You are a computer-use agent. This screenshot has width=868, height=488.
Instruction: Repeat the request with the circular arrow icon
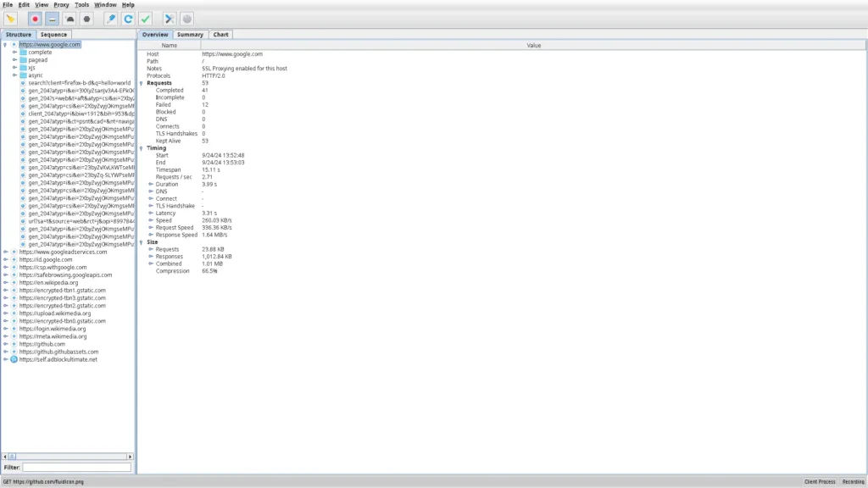pos(128,19)
